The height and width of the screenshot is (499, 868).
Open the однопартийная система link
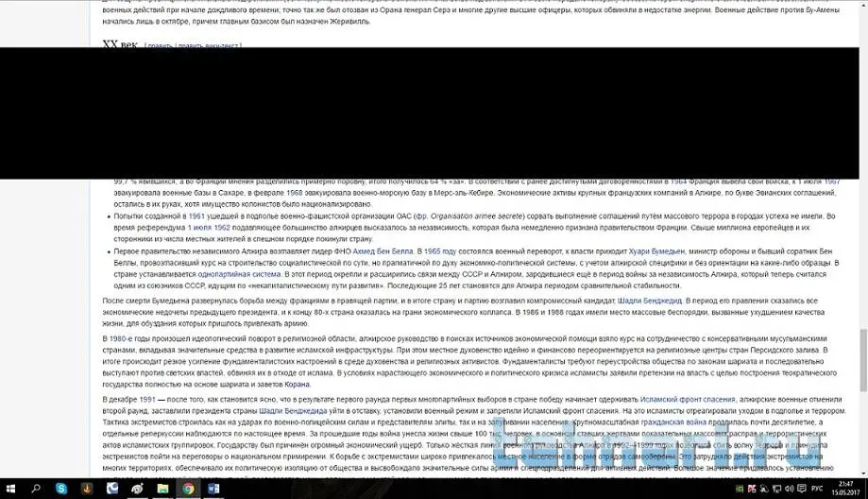click(x=239, y=274)
